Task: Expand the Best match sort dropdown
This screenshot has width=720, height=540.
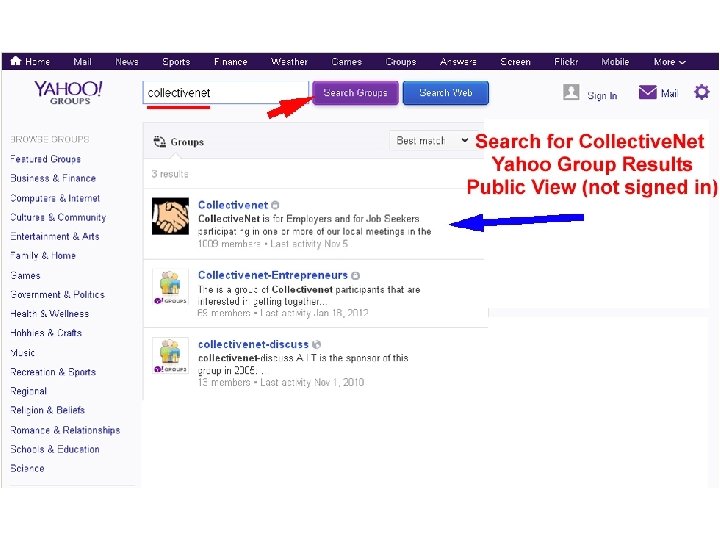Action: tap(431, 141)
